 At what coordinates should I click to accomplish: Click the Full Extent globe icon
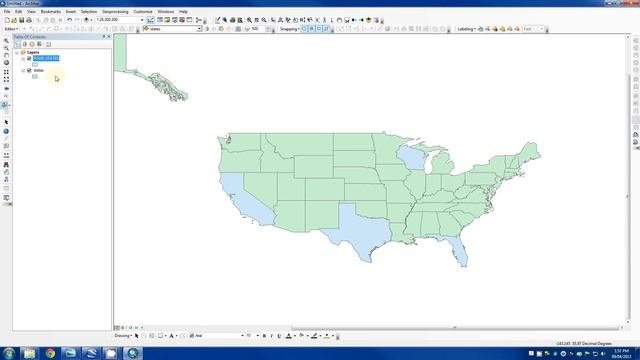6,63
